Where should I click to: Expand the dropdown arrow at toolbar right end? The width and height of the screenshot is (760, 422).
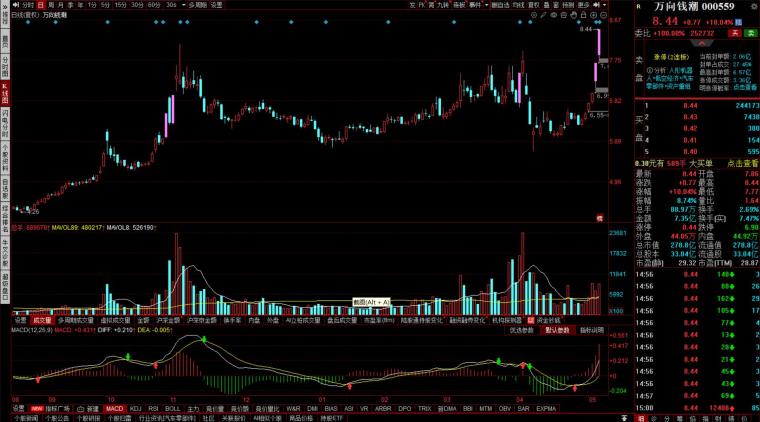click(604, 5)
